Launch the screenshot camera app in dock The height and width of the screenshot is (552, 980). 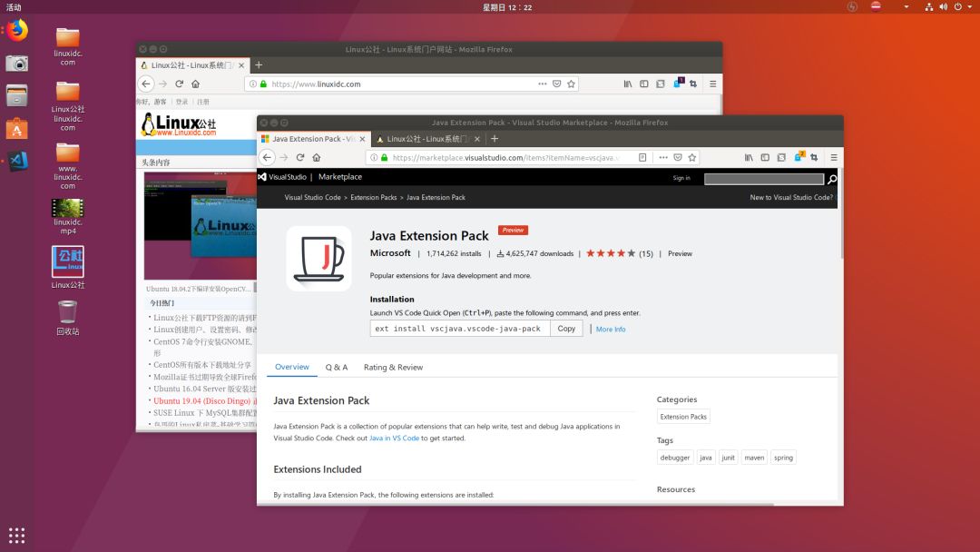click(17, 64)
